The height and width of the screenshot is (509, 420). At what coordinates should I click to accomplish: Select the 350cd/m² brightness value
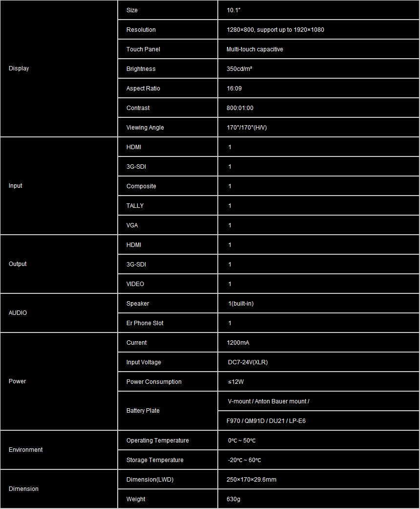[239, 69]
